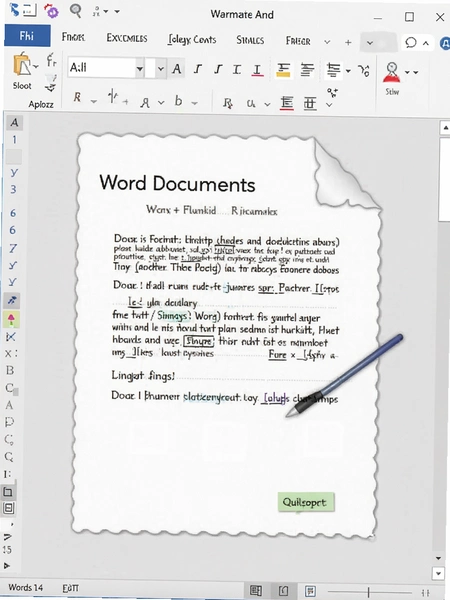
Task: Toggle the read mode view icon
Action: [256, 591]
